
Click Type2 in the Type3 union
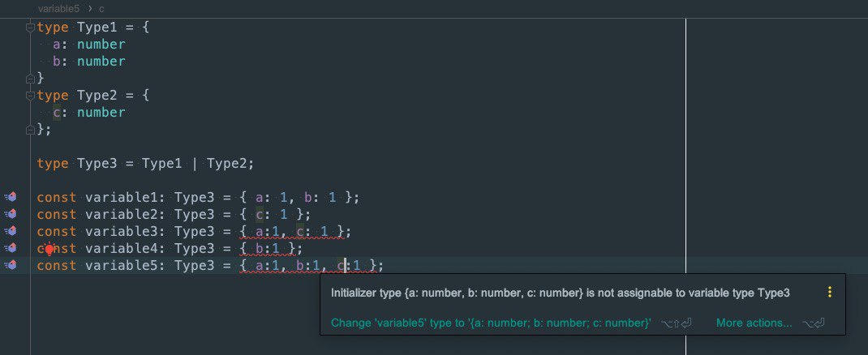(227, 164)
